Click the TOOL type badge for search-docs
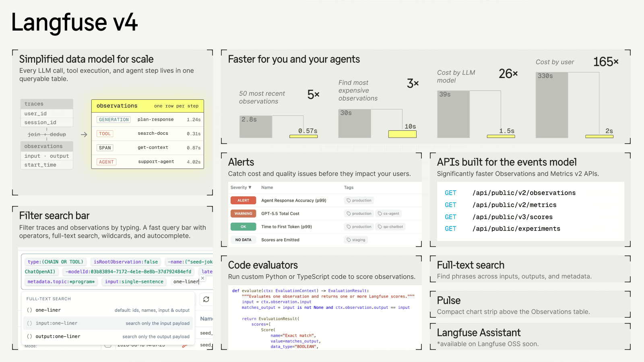Viewport: 644px width, 362px height. 105,134
